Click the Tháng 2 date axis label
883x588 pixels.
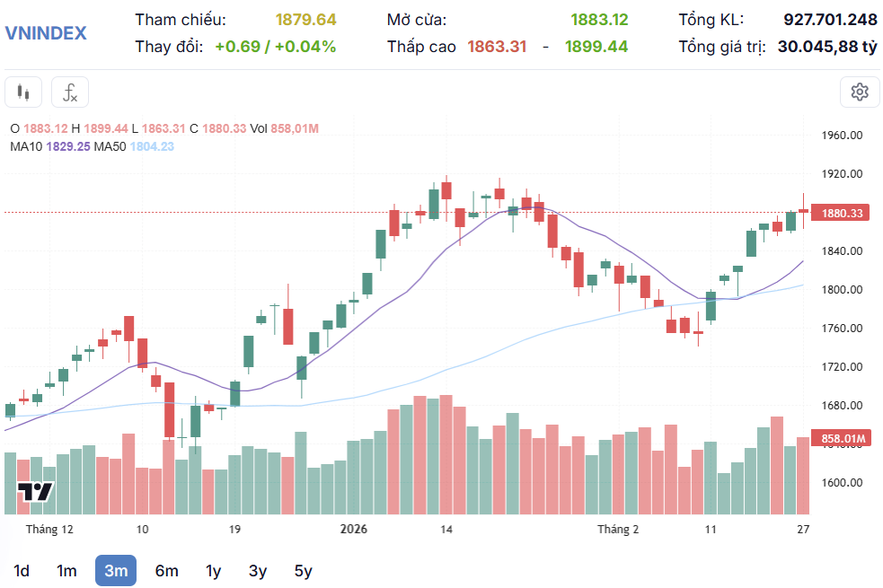point(617,530)
